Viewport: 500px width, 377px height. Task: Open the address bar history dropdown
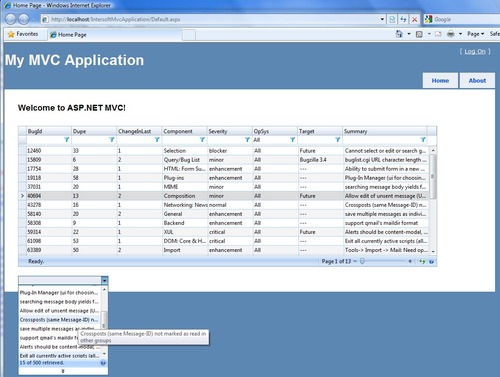[x=382, y=19]
